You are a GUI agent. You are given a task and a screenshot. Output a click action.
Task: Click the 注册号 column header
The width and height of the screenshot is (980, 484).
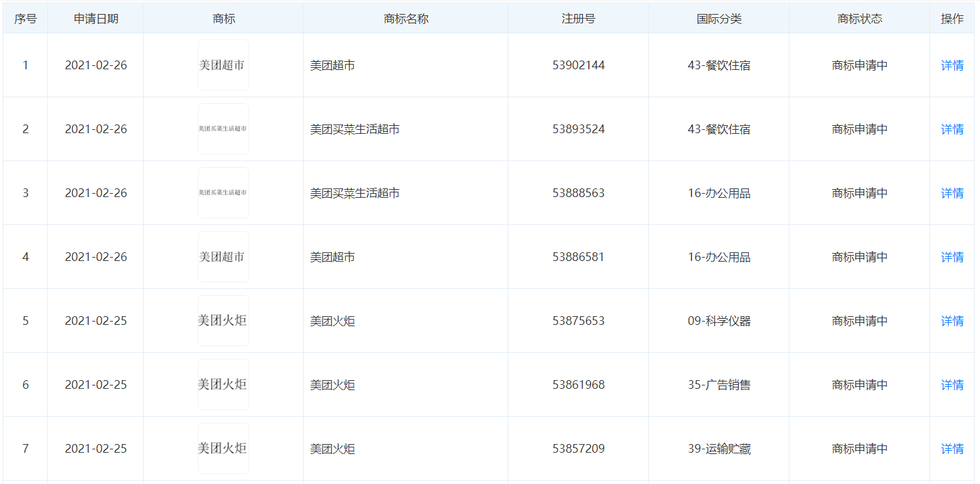(578, 19)
